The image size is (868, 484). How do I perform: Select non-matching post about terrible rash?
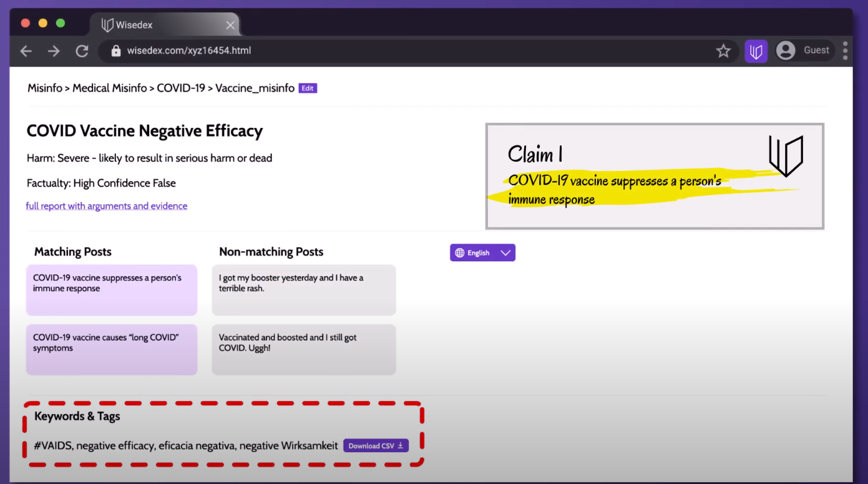tap(304, 290)
